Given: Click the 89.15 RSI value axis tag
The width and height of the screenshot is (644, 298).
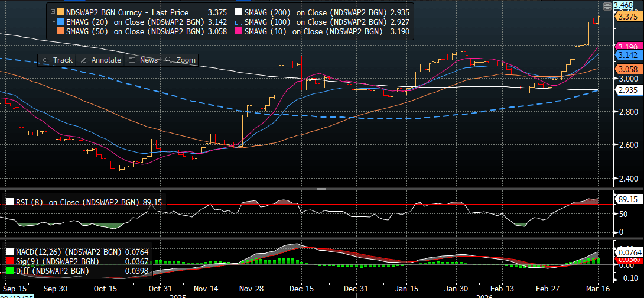Looking at the screenshot, I should pyautogui.click(x=626, y=199).
